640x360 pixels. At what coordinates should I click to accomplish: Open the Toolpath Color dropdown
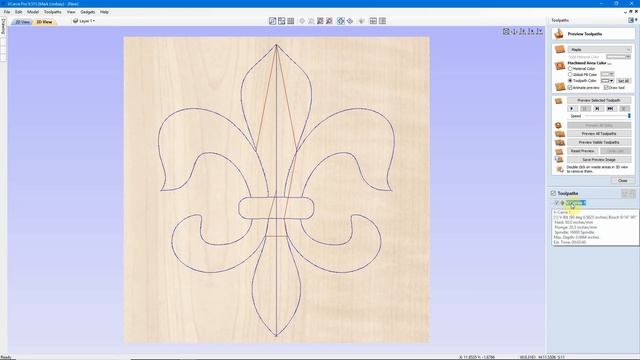(x=607, y=81)
